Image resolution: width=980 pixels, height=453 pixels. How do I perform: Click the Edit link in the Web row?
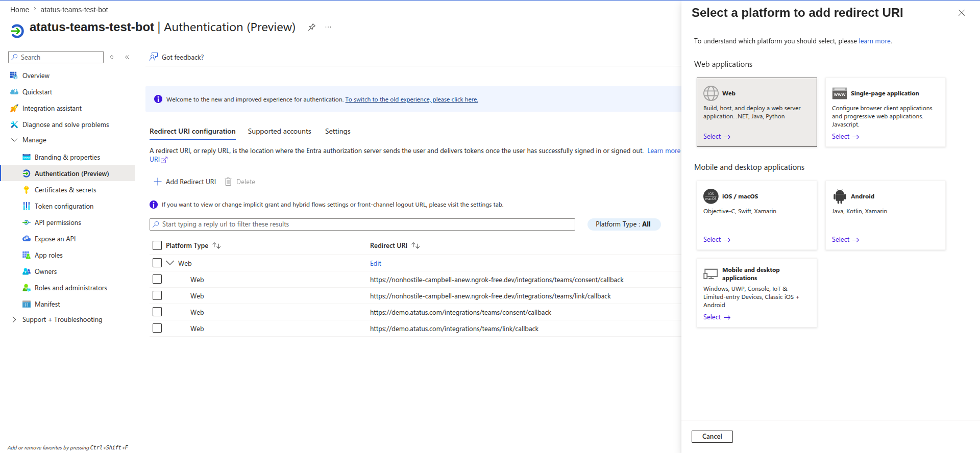(376, 263)
